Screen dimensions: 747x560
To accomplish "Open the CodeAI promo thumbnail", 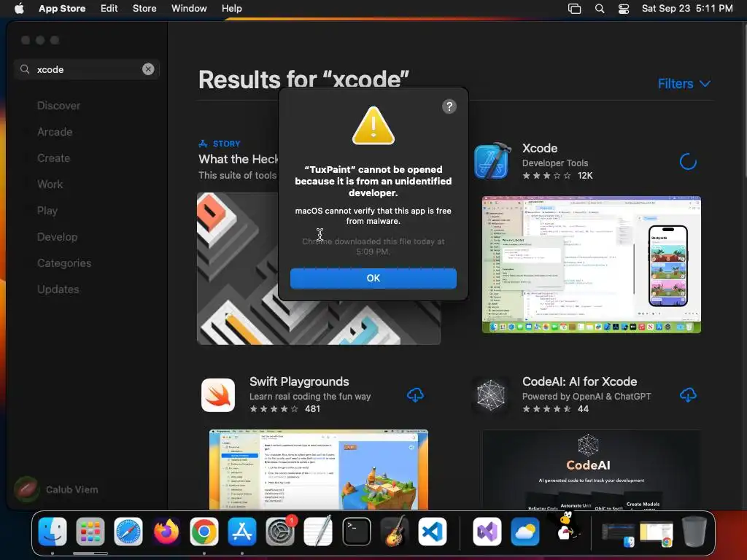I will (591, 470).
